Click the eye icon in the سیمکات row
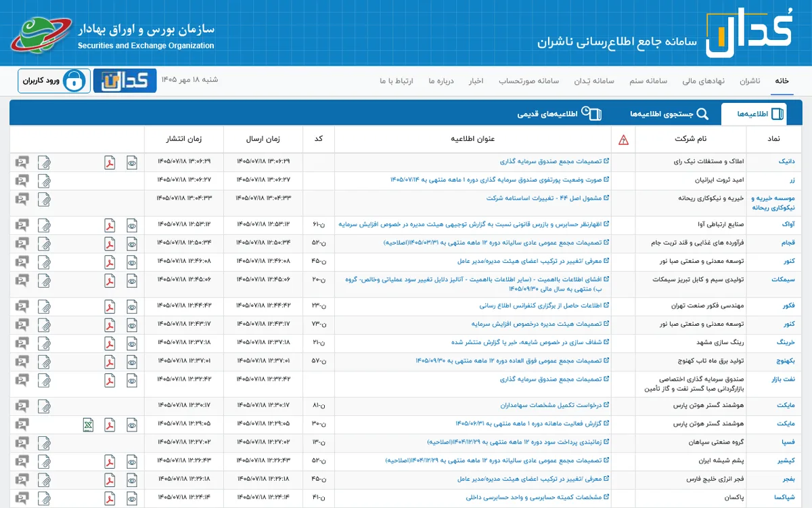Viewport: 812px width, 508px height. click(132, 281)
